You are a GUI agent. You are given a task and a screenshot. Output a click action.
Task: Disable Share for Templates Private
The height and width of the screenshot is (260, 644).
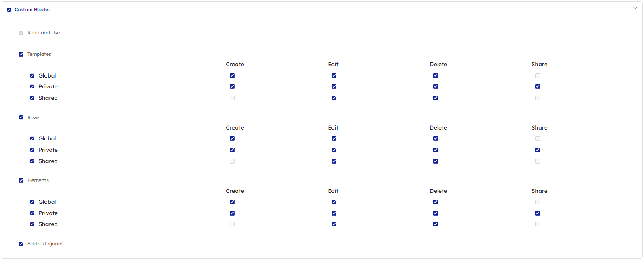(537, 87)
